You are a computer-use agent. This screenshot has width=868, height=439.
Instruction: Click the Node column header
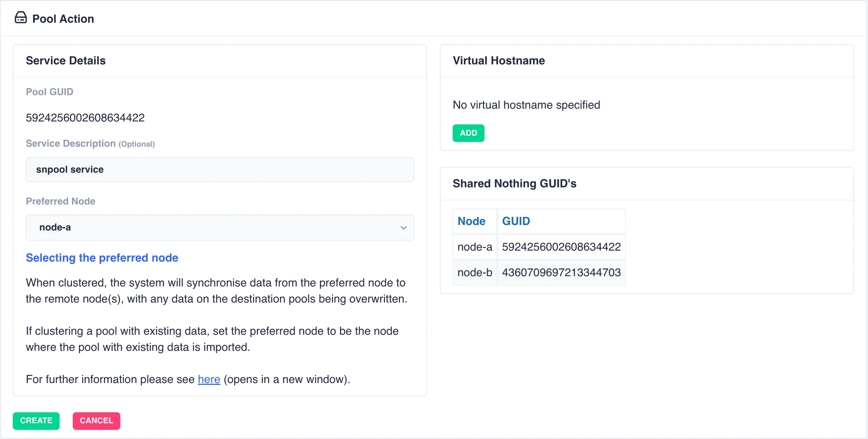(x=471, y=221)
